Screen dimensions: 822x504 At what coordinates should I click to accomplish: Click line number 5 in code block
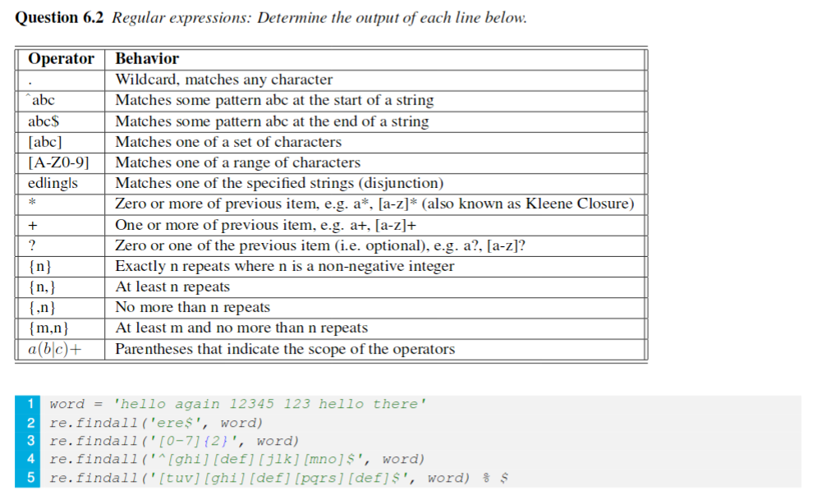(x=30, y=478)
